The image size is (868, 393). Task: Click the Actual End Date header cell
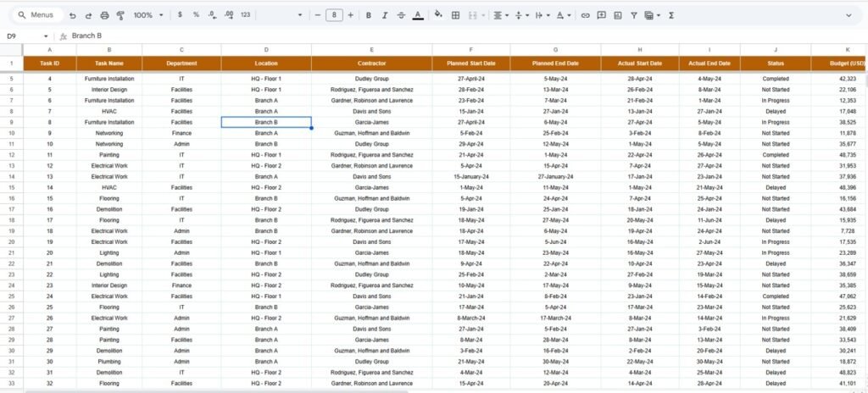tap(709, 64)
